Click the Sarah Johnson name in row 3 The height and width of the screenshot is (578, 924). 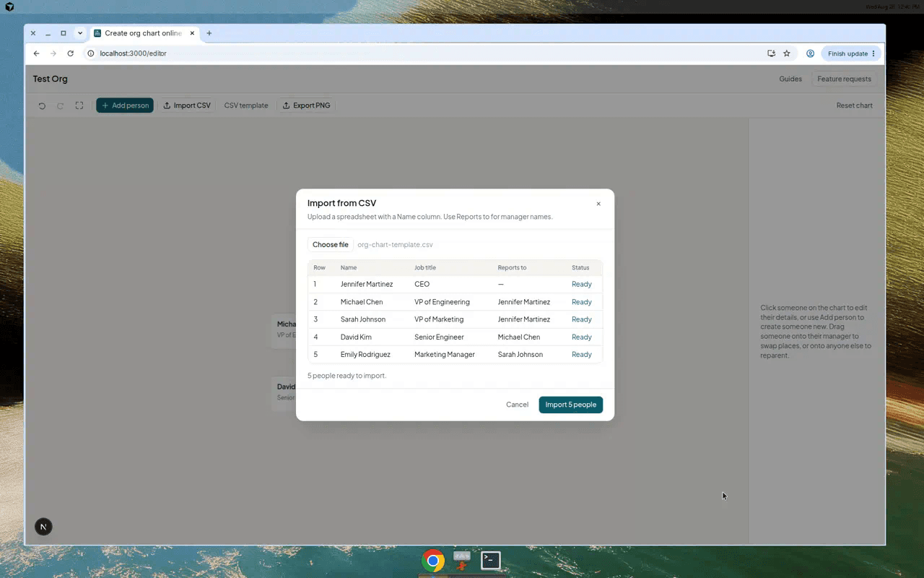pyautogui.click(x=363, y=319)
